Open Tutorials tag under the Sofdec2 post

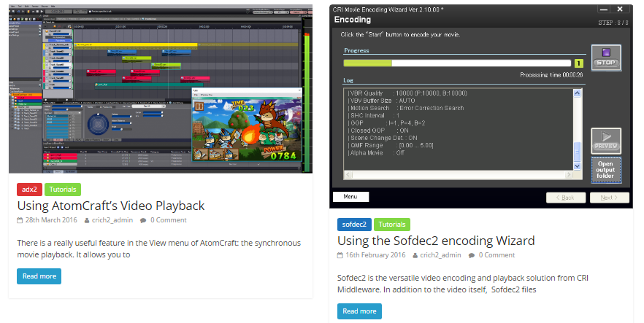[x=392, y=225]
